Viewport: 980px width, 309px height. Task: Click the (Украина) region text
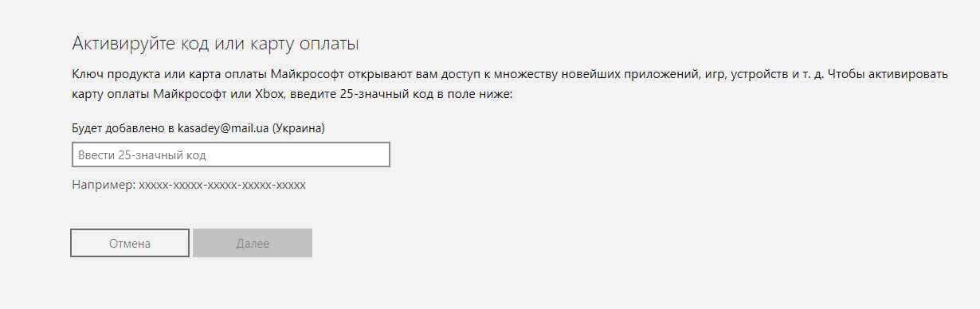click(x=300, y=127)
